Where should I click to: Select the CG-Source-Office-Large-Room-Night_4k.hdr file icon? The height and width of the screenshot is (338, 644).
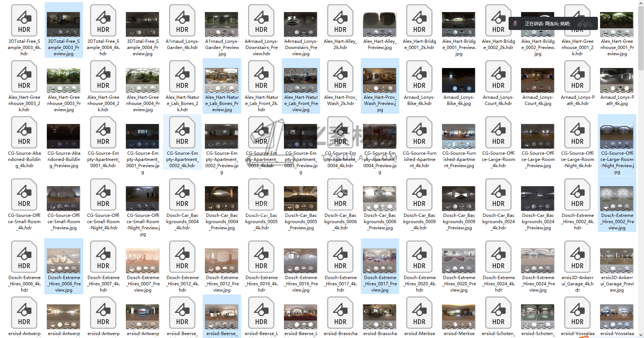[x=577, y=132]
